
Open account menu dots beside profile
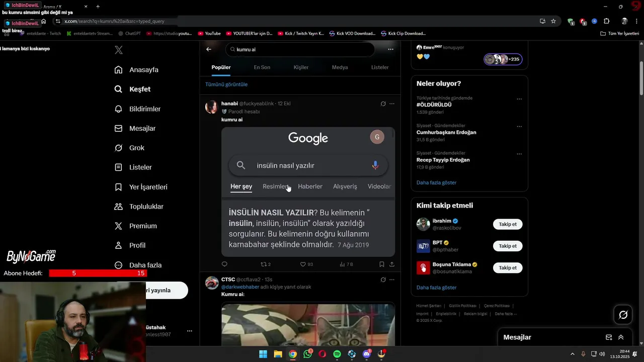pos(190,331)
